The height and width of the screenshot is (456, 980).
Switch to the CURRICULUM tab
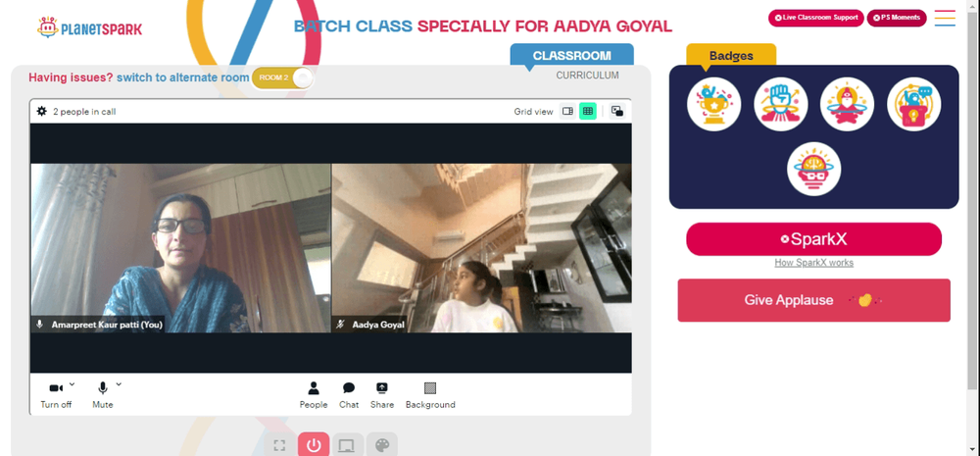(x=587, y=76)
